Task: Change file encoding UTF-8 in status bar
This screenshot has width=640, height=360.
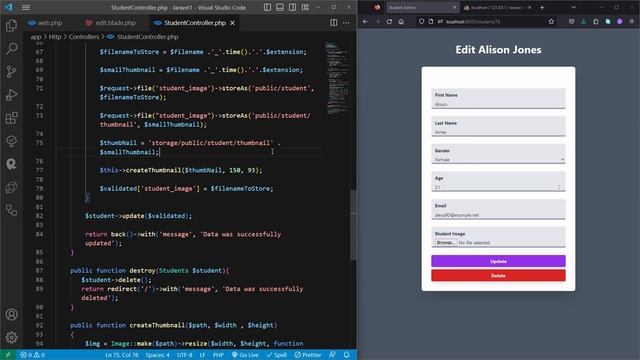Action: 184,355
